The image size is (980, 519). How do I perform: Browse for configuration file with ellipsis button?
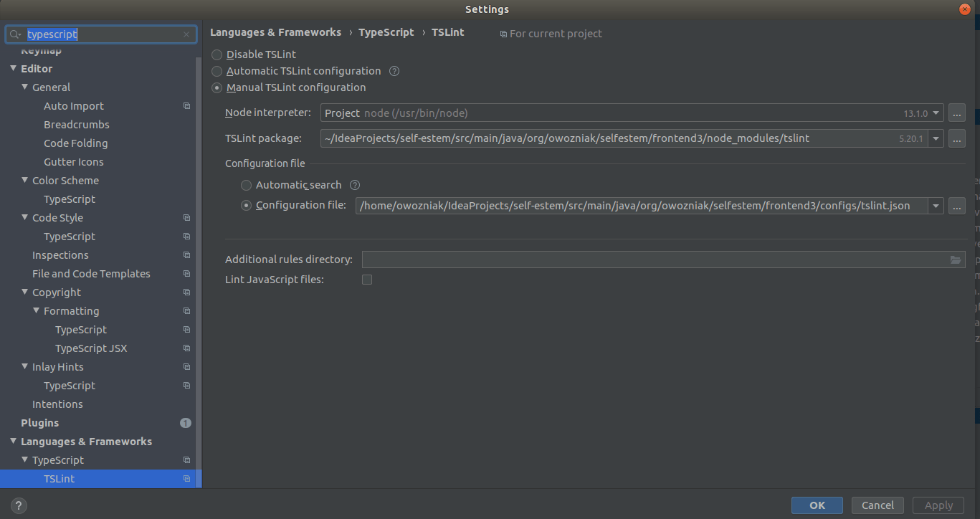[x=957, y=206]
